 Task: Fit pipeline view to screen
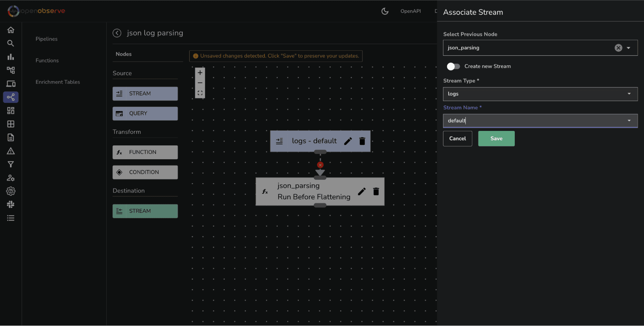(200, 93)
